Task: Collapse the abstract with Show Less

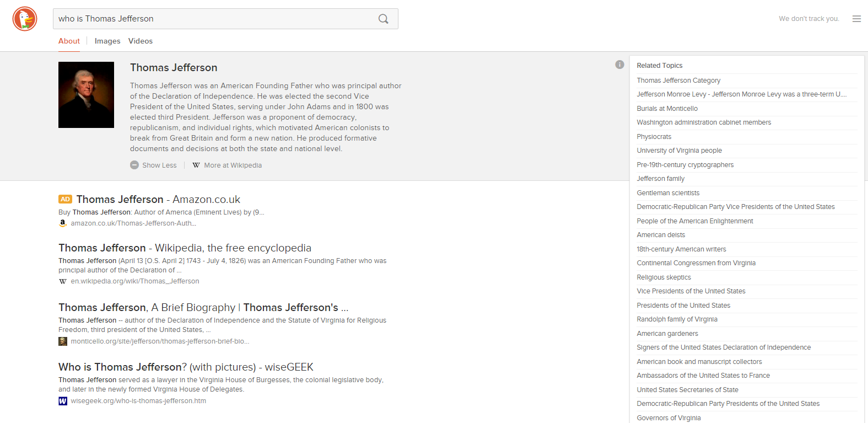Action: click(154, 165)
